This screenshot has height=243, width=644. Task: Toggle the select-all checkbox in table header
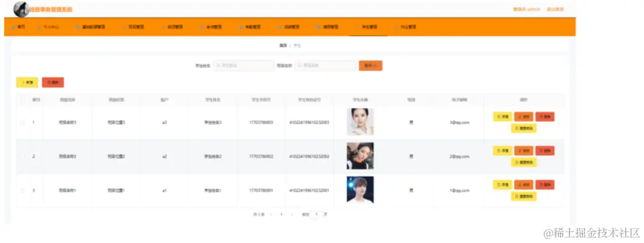tap(22, 99)
